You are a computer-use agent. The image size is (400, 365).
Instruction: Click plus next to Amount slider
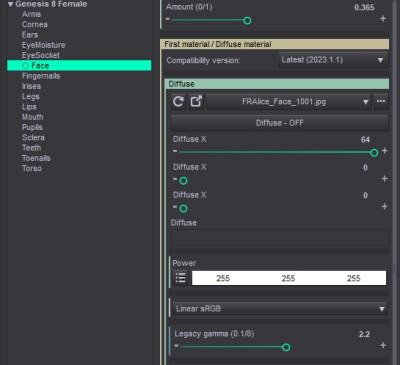383,19
